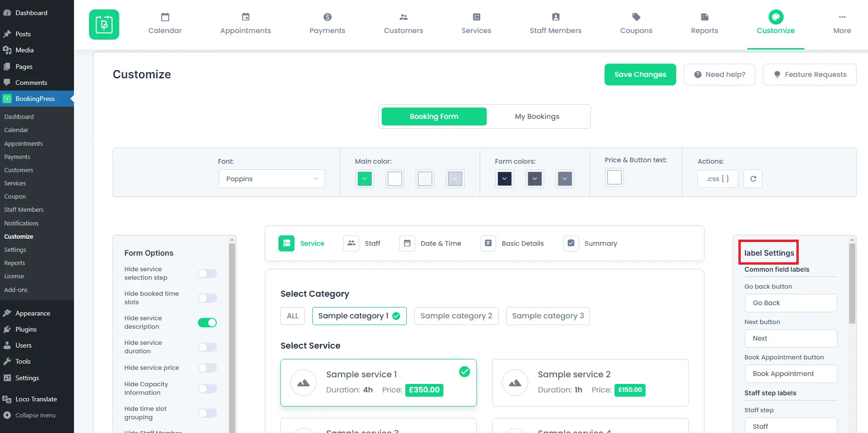The height and width of the screenshot is (433, 868).
Task: Click the label Settings panel scrollbar
Action: pyautogui.click(x=852, y=283)
